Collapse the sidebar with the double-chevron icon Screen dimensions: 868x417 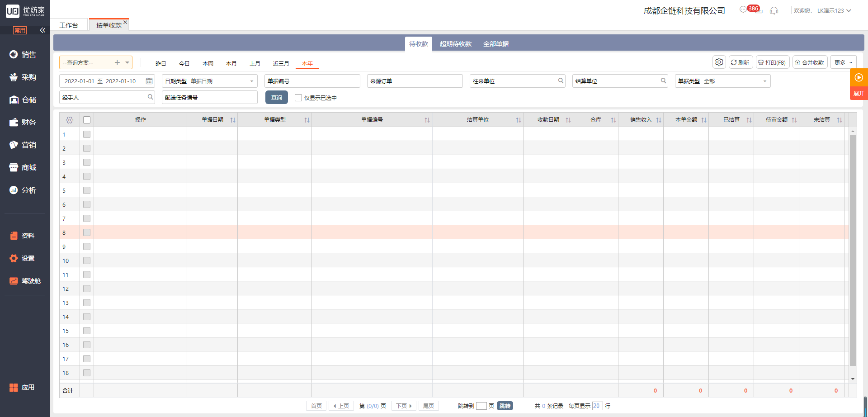click(42, 30)
